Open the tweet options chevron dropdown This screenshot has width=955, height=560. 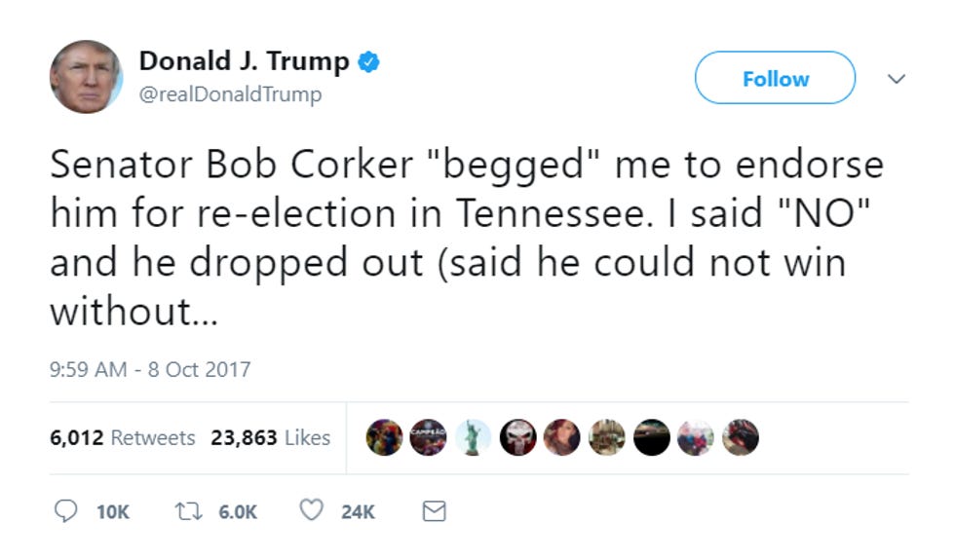(x=896, y=79)
